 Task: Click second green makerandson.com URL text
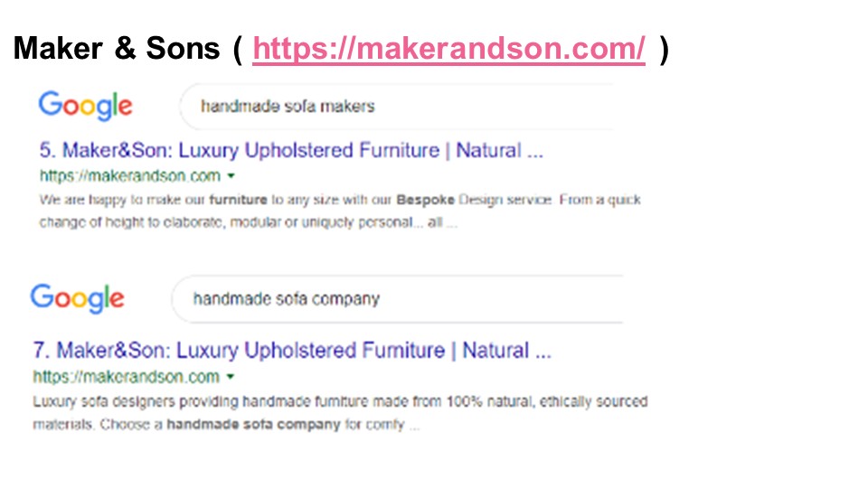point(127,377)
